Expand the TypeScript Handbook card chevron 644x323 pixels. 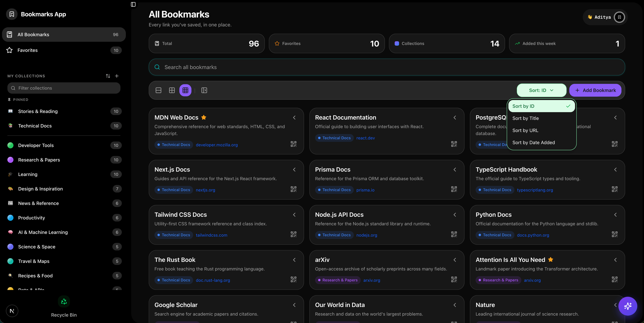[616, 170]
